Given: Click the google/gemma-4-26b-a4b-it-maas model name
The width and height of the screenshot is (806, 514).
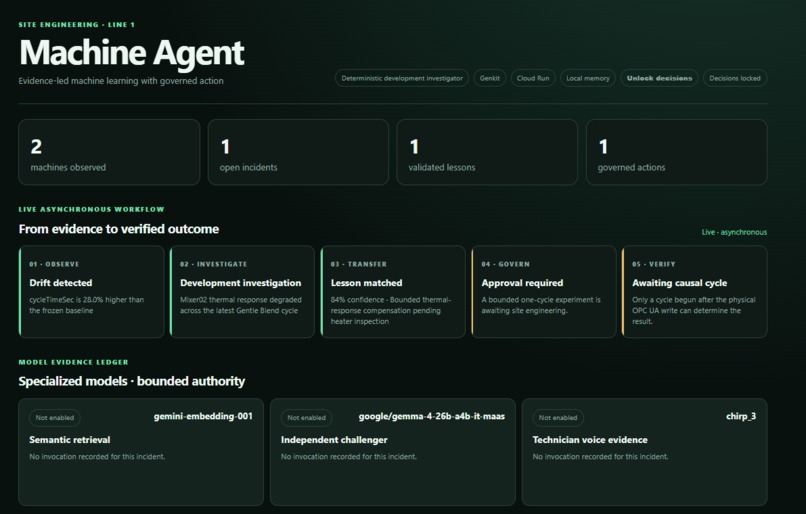Looking at the screenshot, I should coord(432,416).
